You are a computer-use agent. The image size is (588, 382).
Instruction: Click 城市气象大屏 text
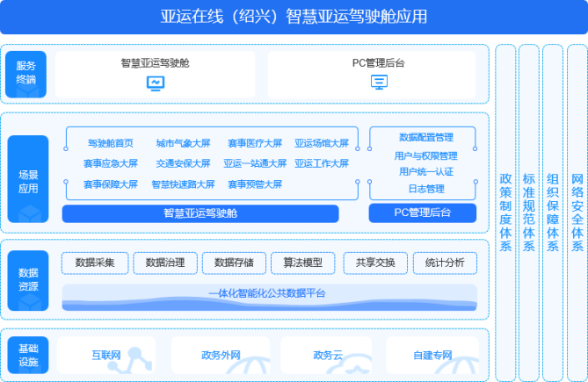(x=184, y=143)
